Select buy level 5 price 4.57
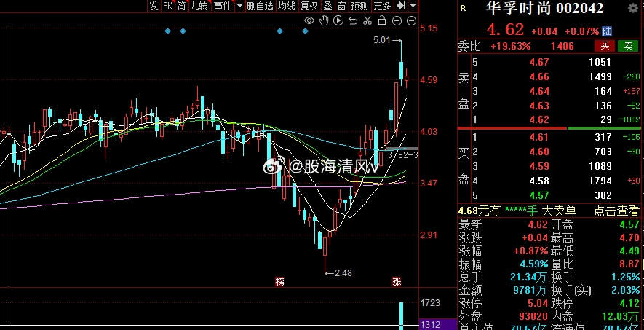 click(x=538, y=195)
